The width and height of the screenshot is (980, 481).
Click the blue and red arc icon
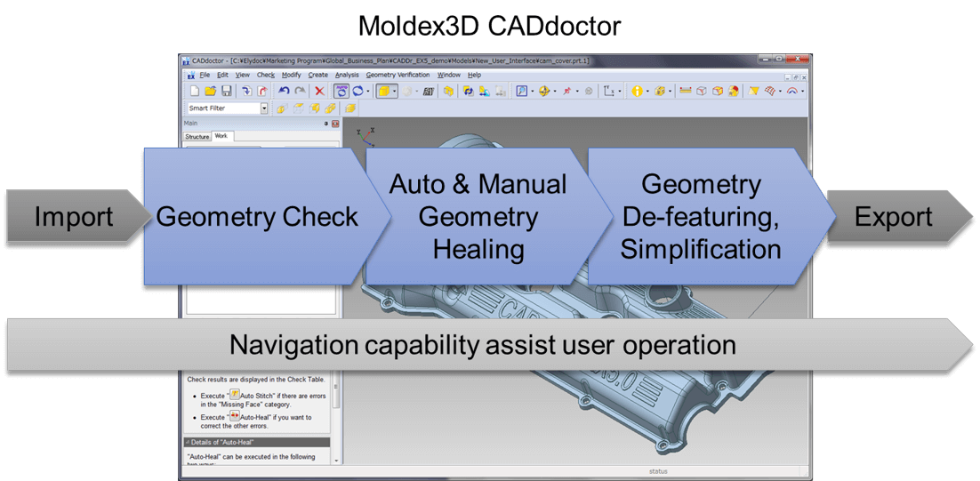pyautogui.click(x=791, y=91)
